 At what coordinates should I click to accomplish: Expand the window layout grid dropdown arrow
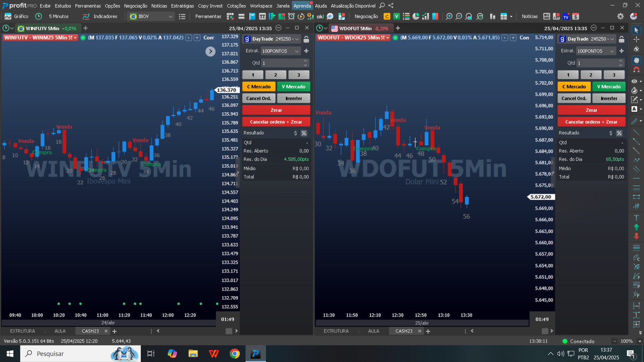point(511,16)
